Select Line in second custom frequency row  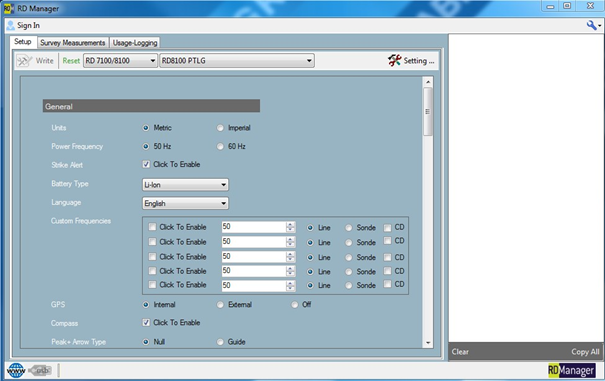point(310,242)
